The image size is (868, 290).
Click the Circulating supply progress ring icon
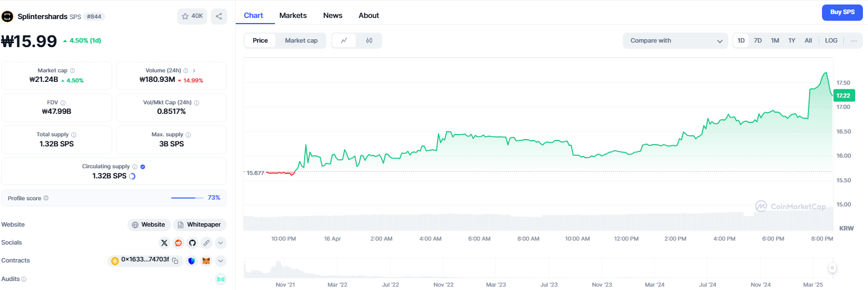[132, 176]
